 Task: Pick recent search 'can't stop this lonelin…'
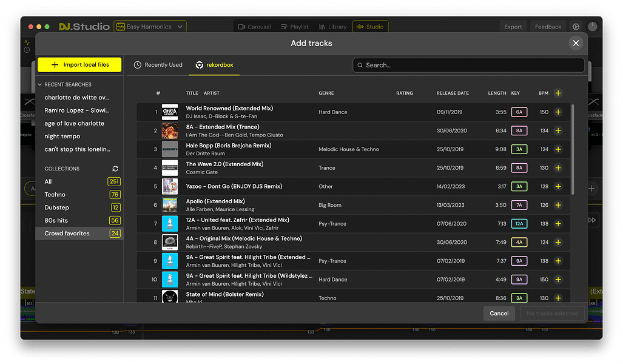point(77,149)
